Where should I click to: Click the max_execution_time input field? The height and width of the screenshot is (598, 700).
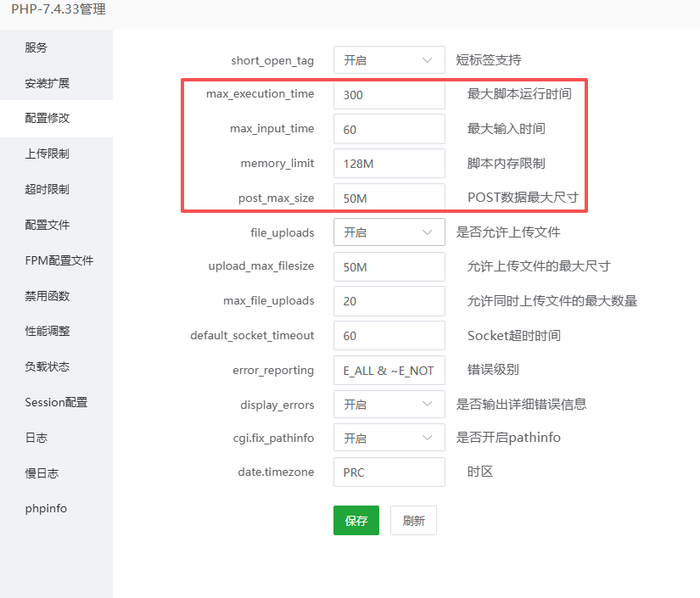click(x=389, y=94)
